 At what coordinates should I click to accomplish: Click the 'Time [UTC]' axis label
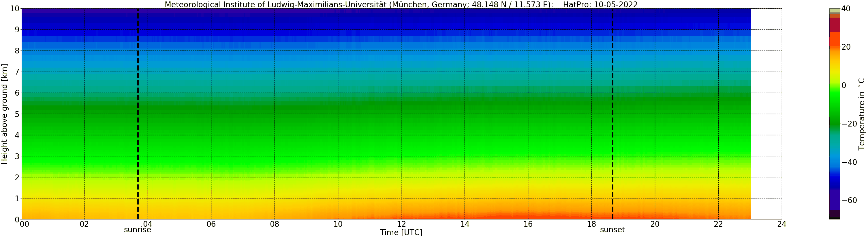click(401, 232)
